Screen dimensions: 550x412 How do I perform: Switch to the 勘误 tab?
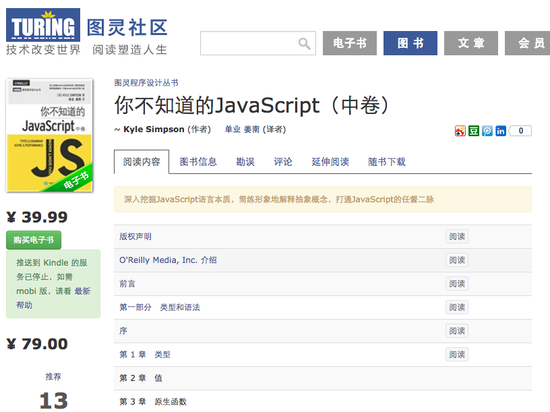[245, 162]
